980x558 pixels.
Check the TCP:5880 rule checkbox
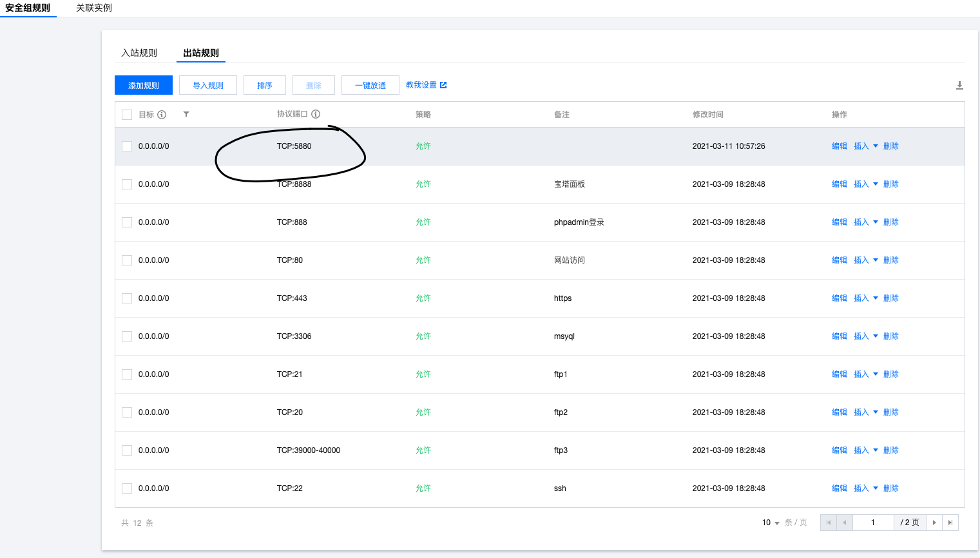tap(127, 146)
